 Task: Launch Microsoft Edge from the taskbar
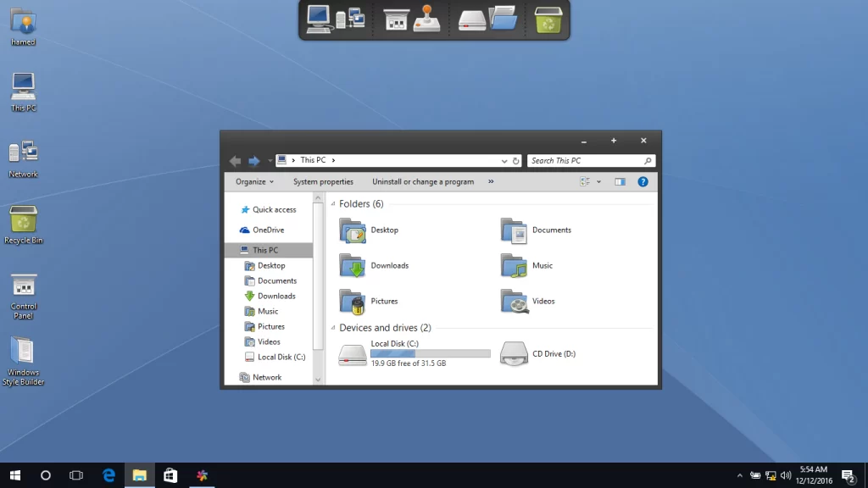[108, 475]
